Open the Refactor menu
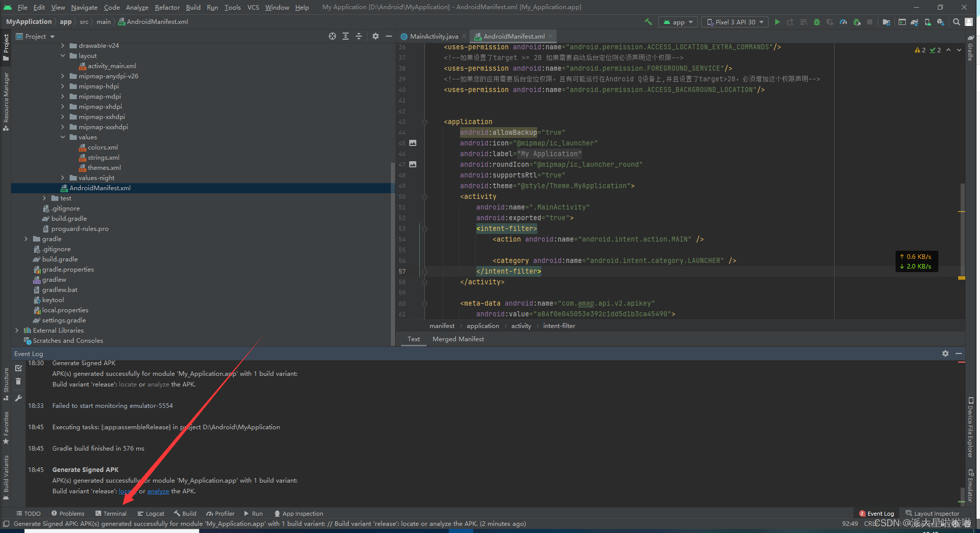980x533 pixels. (167, 7)
